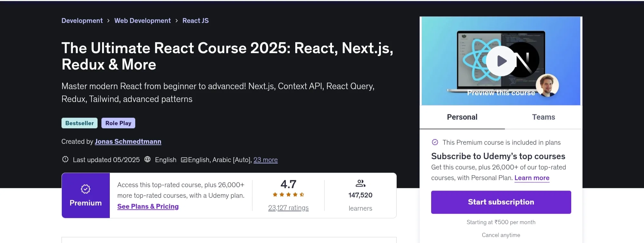The width and height of the screenshot is (644, 243).
Task: Click the star rating icons
Action: tap(288, 194)
